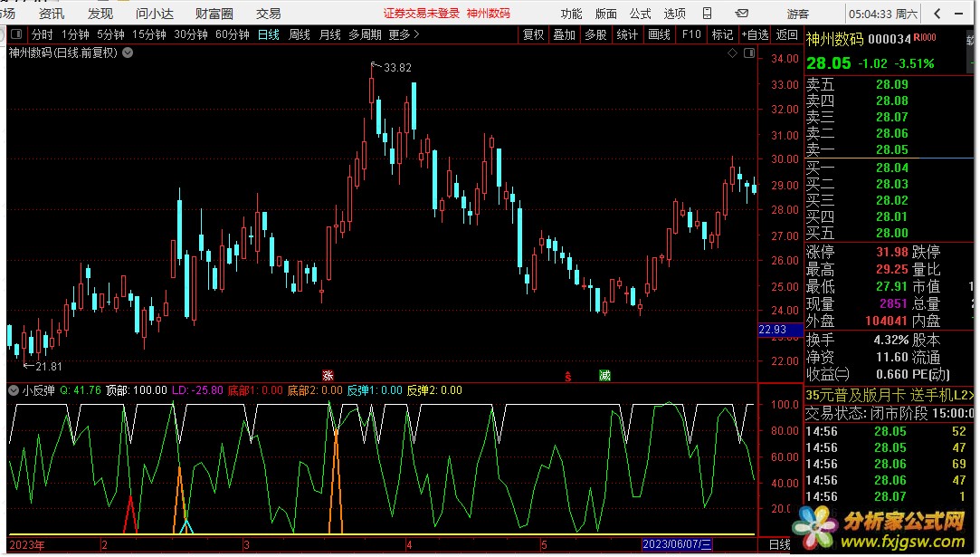Viewport: 980px width, 557px height.
Task: Click the 21.81 low price label
Action: [48, 367]
